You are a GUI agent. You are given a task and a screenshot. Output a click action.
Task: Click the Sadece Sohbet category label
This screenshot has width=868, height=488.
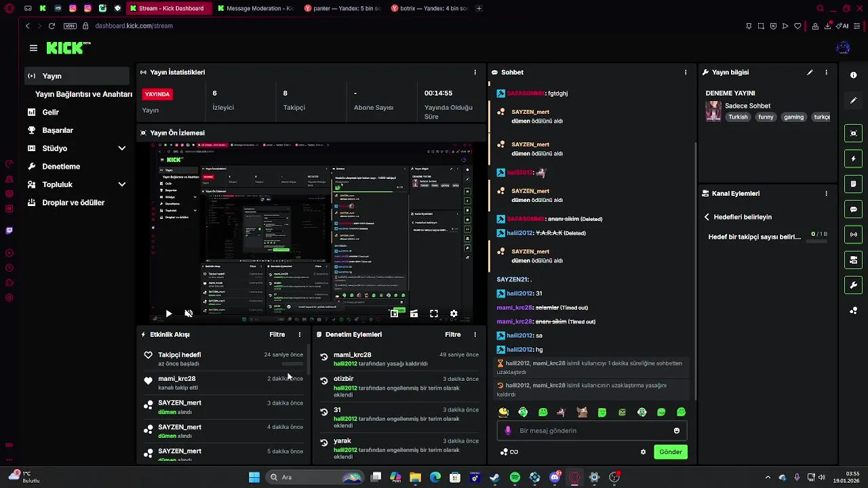(x=747, y=106)
